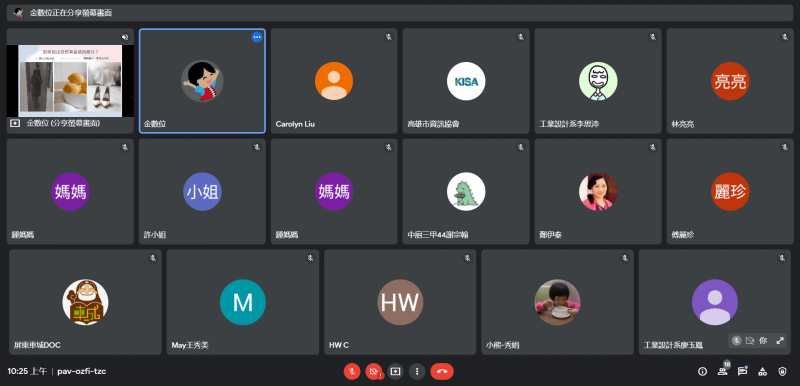Click the small avatar in the top sharing banner
Viewport: 800px width, 386px height.
click(18, 13)
